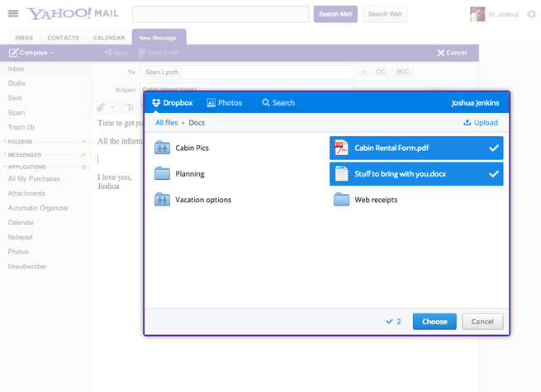Collapse the Applications section
Viewport: 541px width, 392px height.
(x=5, y=167)
